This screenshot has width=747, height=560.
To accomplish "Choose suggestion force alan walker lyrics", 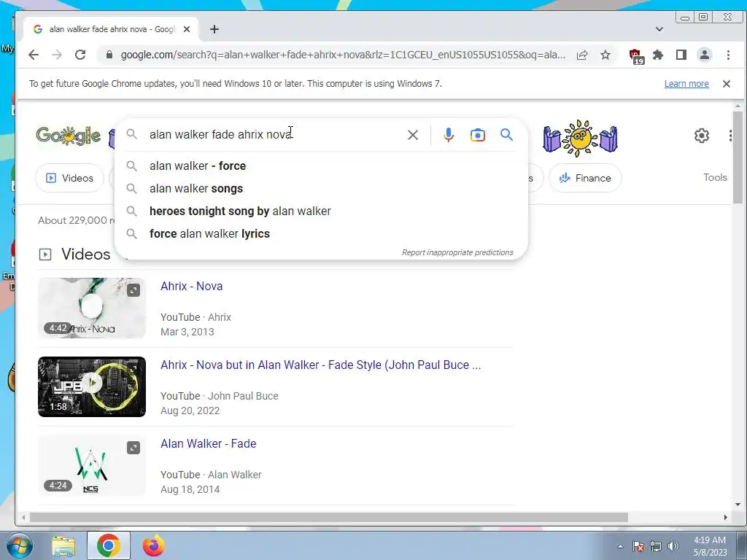I will tap(322, 234).
